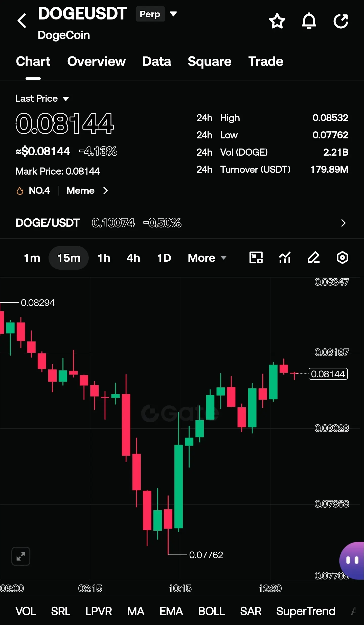Tap the spot price 0.10074
This screenshot has width=364, height=625.
113,223
